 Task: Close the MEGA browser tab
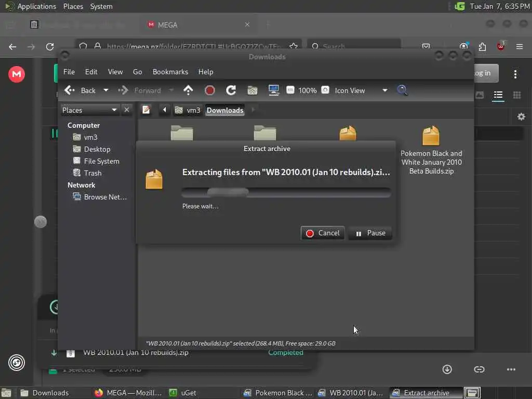(247, 24)
